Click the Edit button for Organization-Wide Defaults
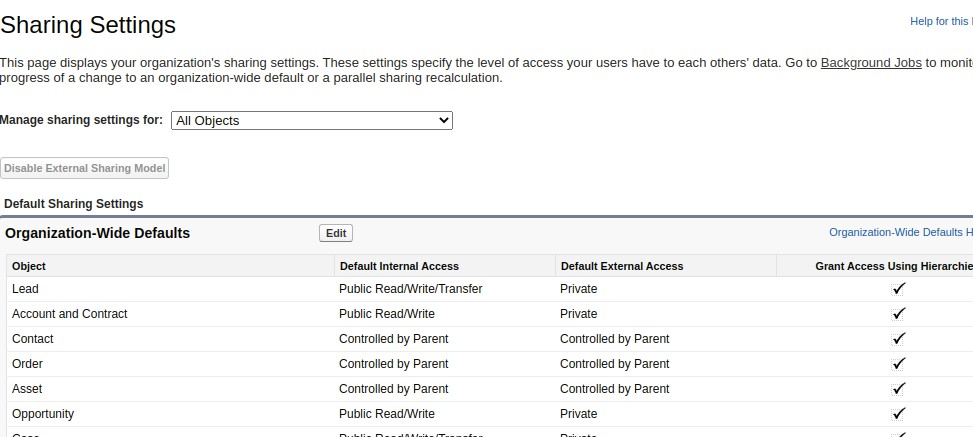 (x=336, y=233)
